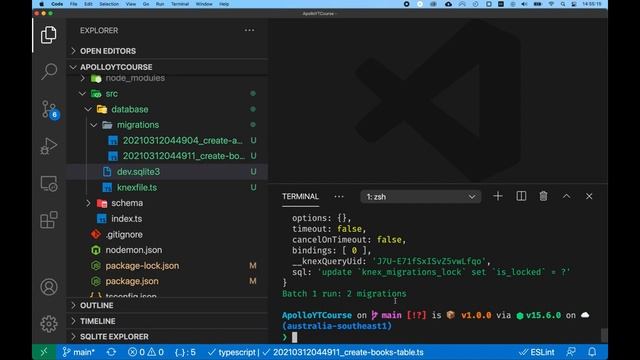Image resolution: width=640 pixels, height=360 pixels.
Task: Expand the node_modules folder
Action: [167, 78]
